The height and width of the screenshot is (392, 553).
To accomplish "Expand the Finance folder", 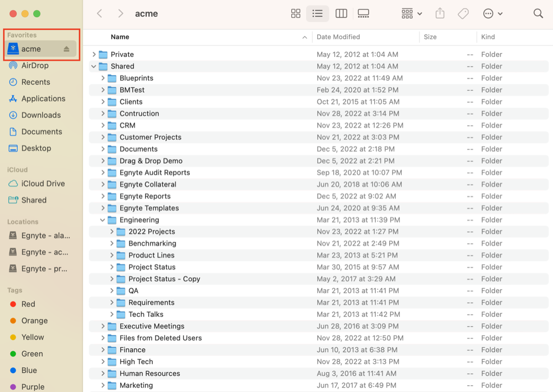I will [102, 350].
